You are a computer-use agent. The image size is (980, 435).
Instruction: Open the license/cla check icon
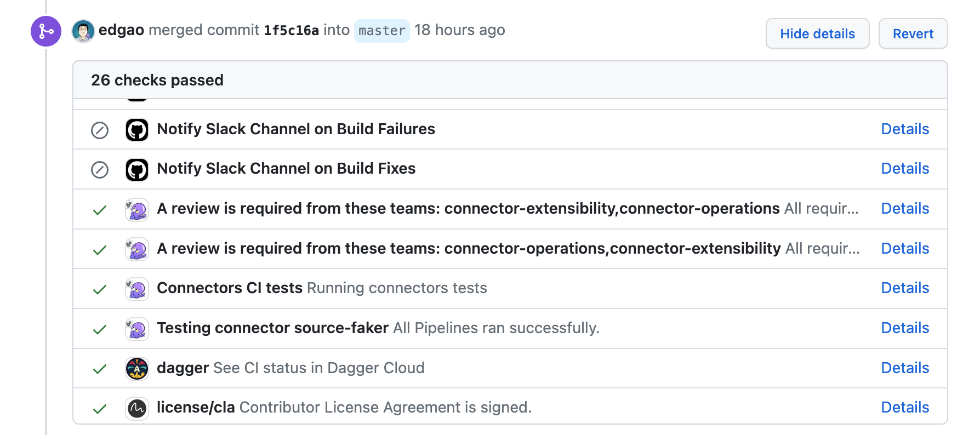click(x=136, y=408)
